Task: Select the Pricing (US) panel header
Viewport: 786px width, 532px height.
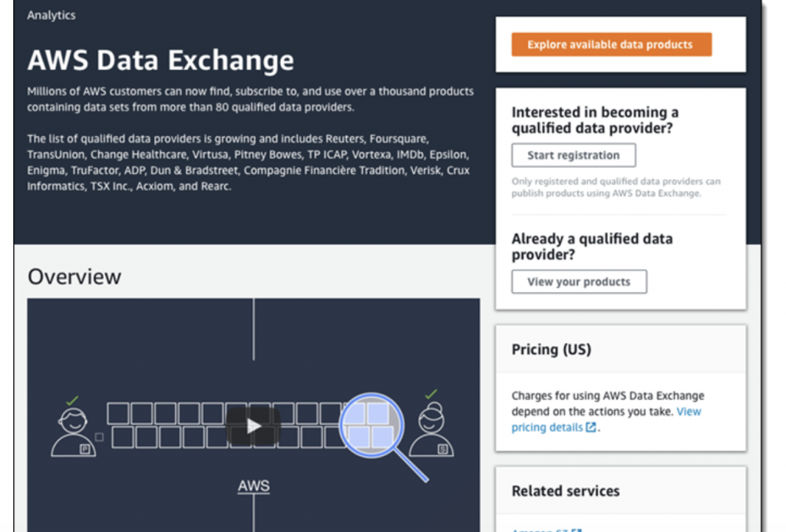Action: coord(620,349)
